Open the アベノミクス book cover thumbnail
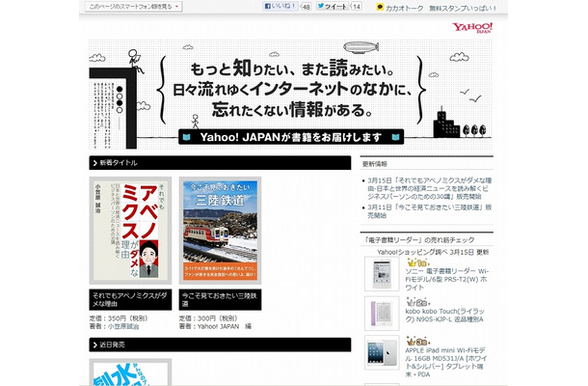This screenshot has width=588, height=386. point(130,231)
